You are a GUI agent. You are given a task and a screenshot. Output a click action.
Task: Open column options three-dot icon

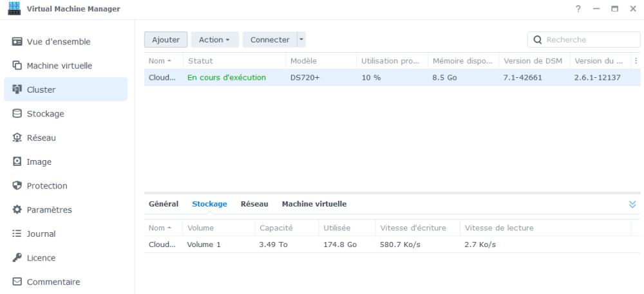click(x=636, y=60)
